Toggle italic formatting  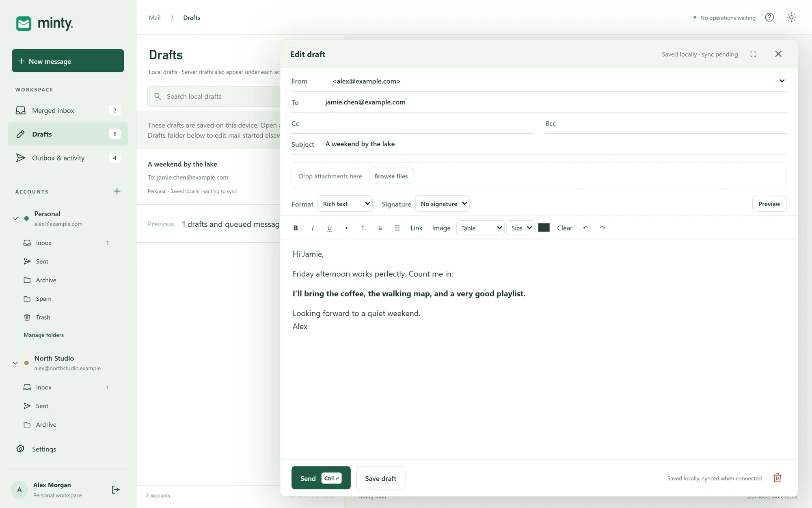[313, 228]
